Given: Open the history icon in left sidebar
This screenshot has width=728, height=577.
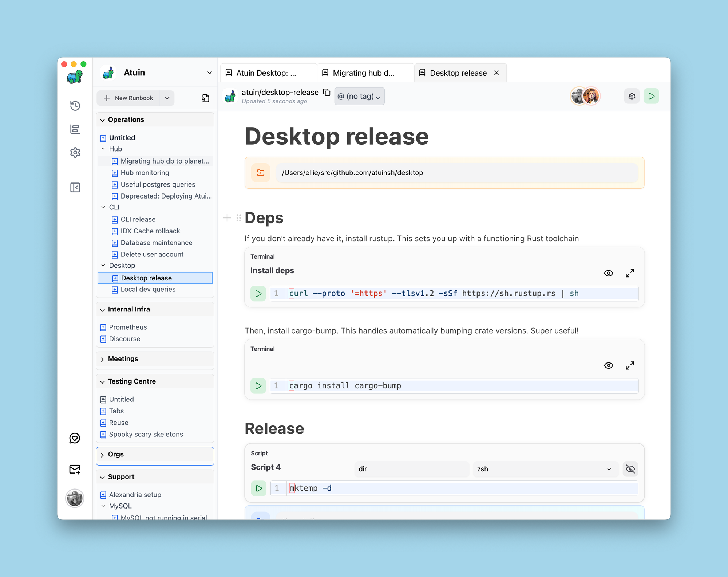Looking at the screenshot, I should point(75,106).
